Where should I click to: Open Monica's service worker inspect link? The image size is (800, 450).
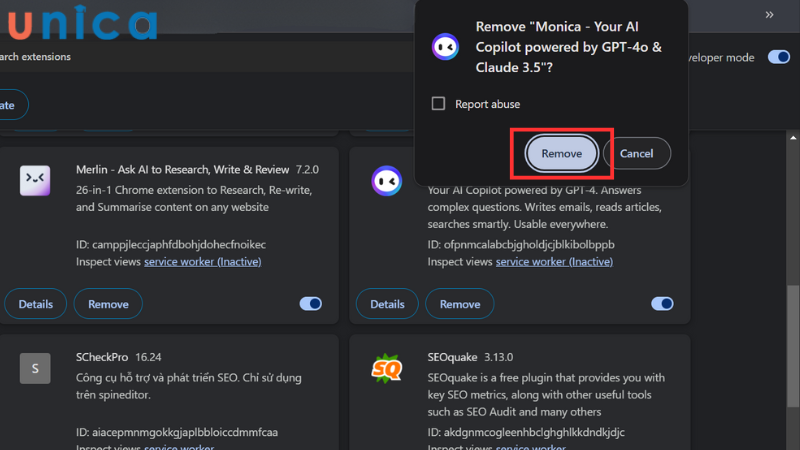point(554,262)
